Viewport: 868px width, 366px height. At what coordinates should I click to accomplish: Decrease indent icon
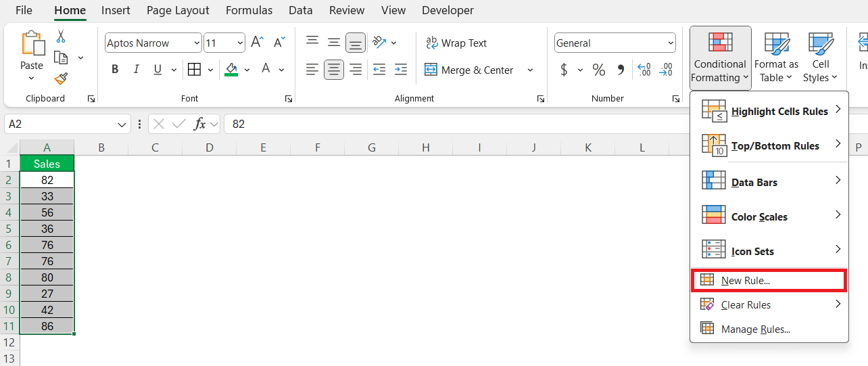[379, 69]
